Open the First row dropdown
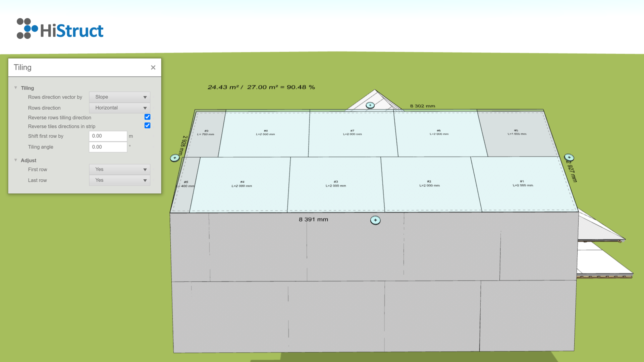 (119, 169)
